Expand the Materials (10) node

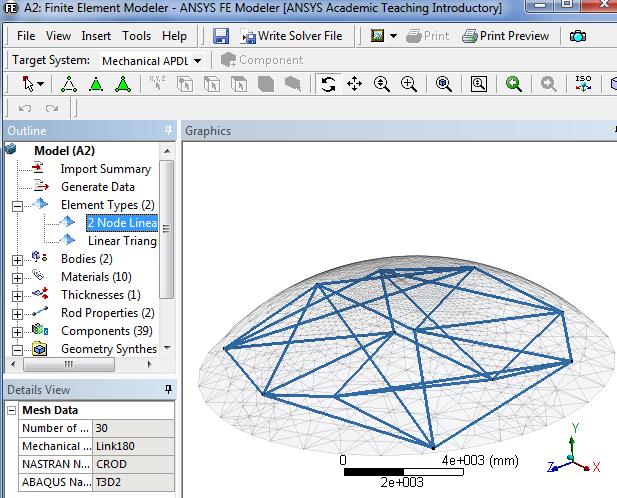point(17,278)
